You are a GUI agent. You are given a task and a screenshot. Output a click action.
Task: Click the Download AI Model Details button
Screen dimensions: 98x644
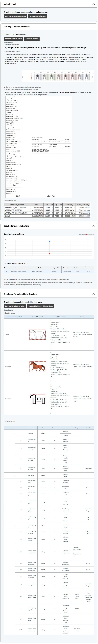pos(14,39)
